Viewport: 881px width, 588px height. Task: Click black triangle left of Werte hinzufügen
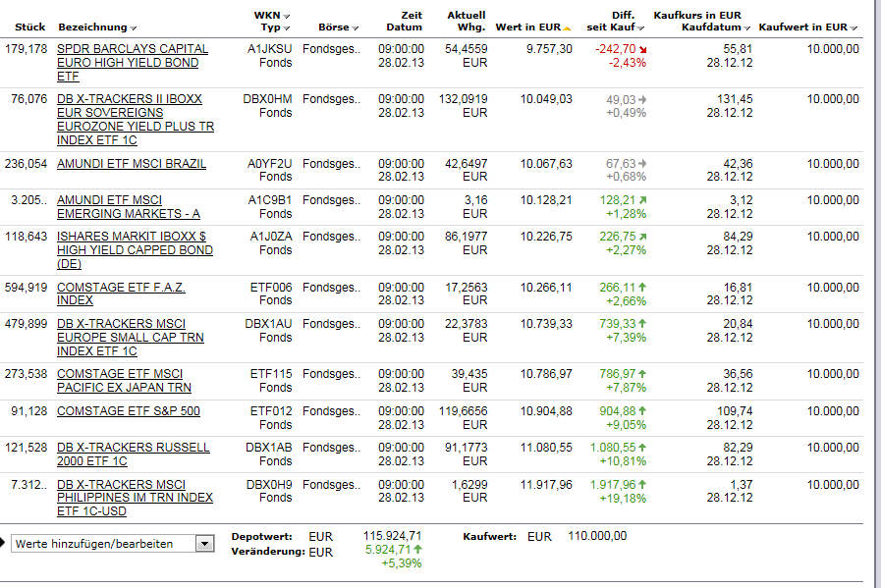[2, 543]
